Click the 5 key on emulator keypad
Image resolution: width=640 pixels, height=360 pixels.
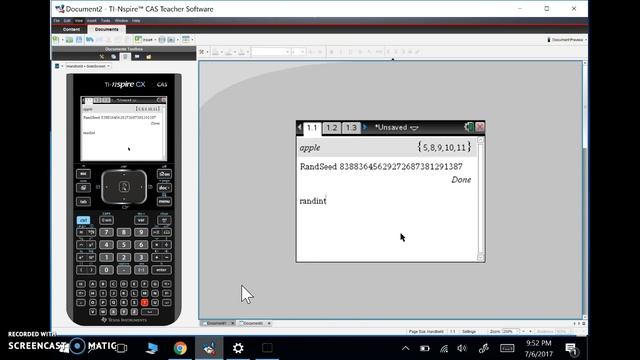tap(124, 245)
